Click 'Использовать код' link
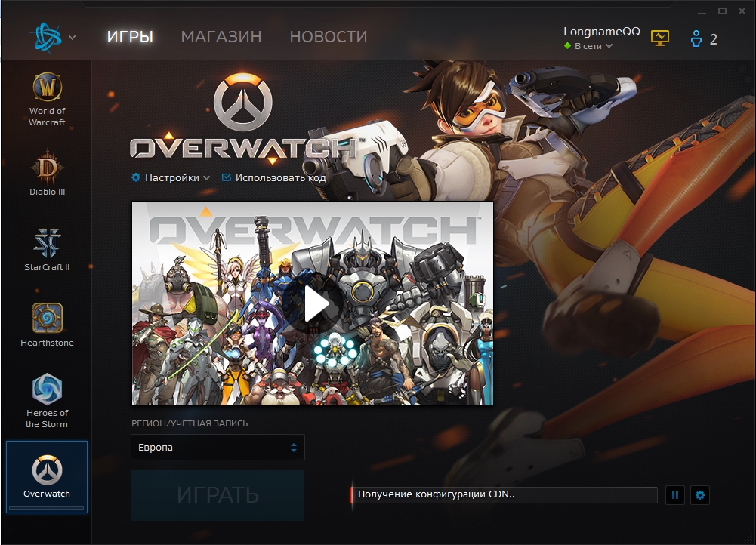The image size is (756, 545). 274,178
